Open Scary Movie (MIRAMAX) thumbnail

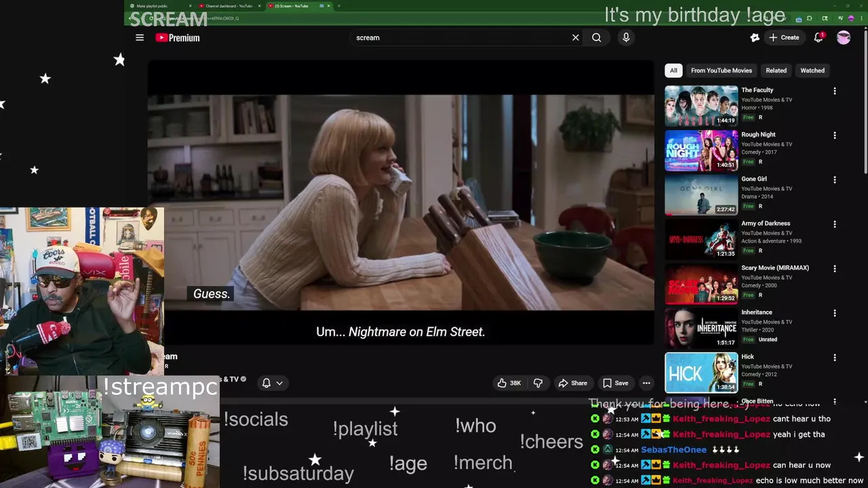(701, 284)
